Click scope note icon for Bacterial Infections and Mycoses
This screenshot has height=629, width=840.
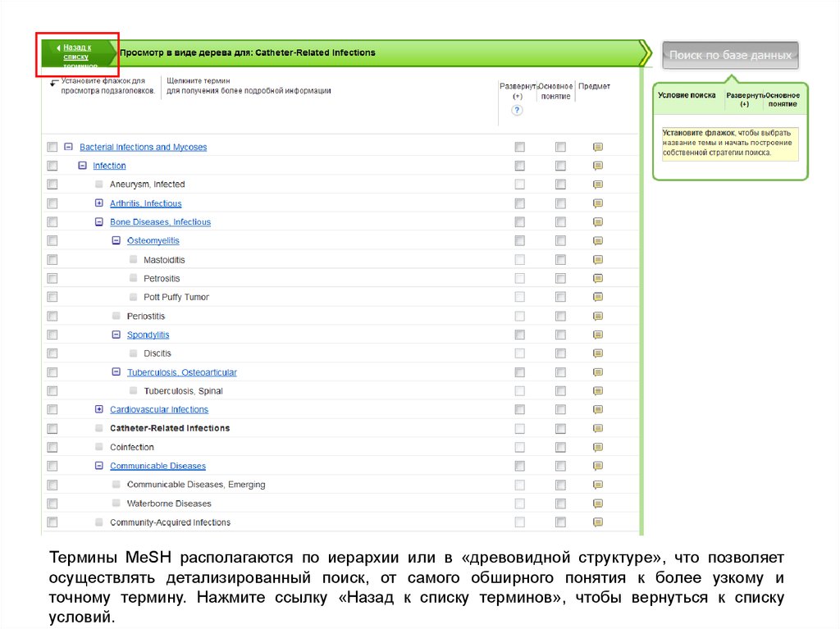[x=598, y=148]
